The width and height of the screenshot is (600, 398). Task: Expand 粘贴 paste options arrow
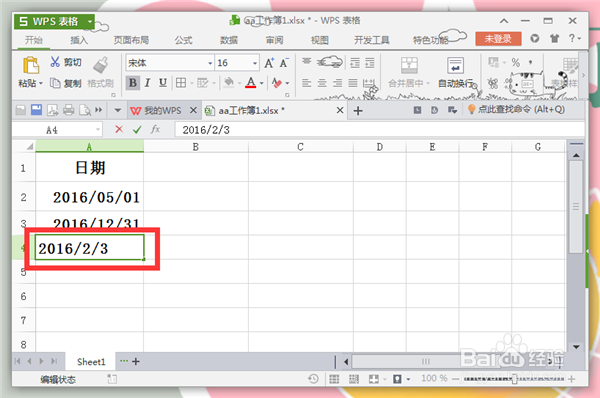[x=41, y=83]
